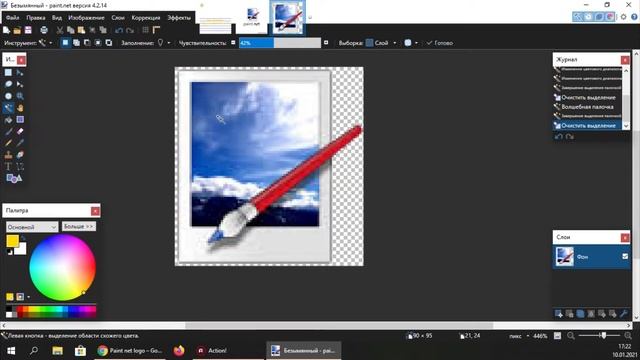Select the Recolor tool
Viewport: 640px width, 360px height.
click(x=20, y=155)
